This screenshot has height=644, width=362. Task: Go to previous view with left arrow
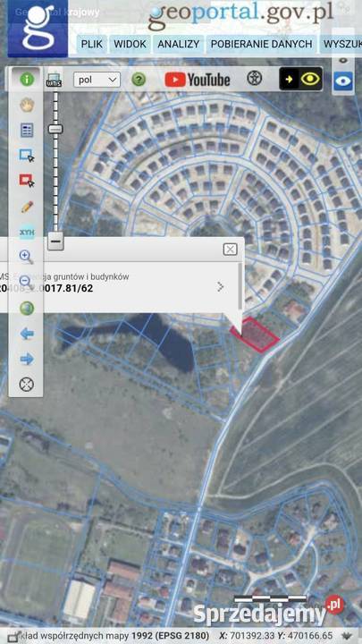tap(27, 334)
